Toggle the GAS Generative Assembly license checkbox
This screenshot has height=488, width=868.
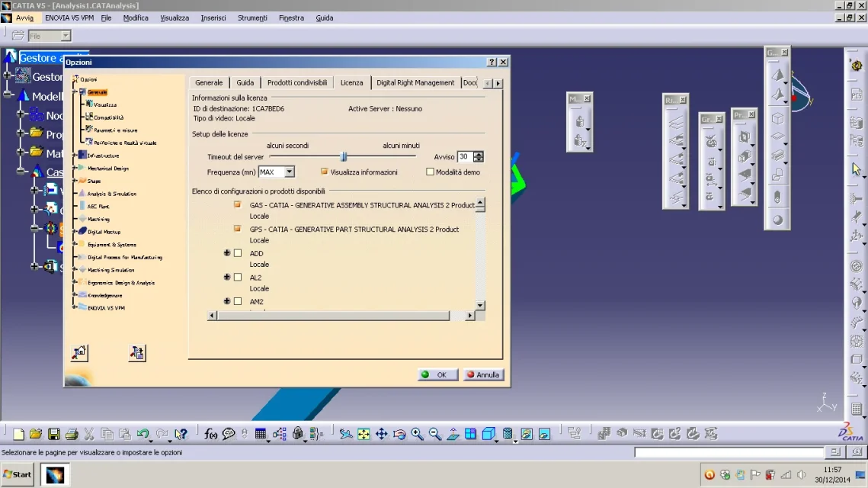pos(238,205)
